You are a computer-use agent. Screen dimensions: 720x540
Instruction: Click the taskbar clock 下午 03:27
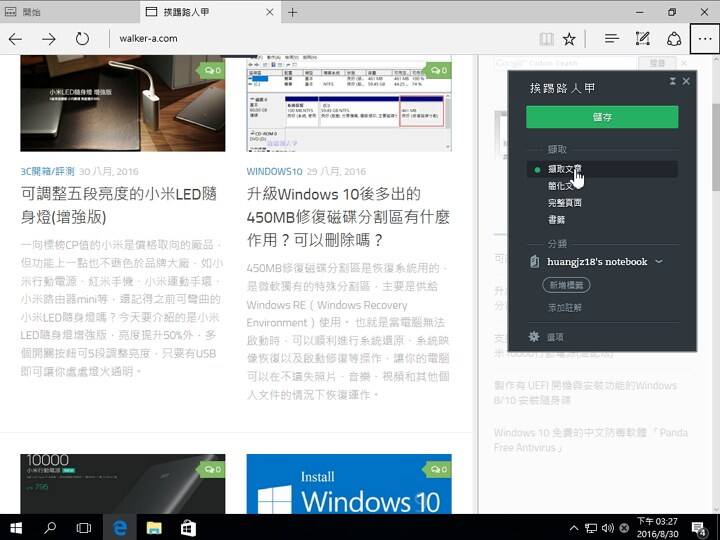(657, 528)
